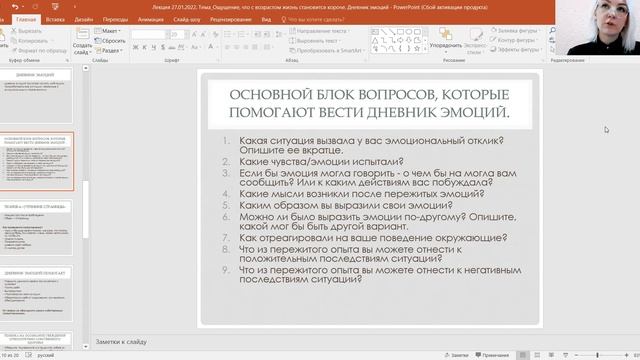Click Формат по образцу (Format Painter)

(x=39, y=51)
